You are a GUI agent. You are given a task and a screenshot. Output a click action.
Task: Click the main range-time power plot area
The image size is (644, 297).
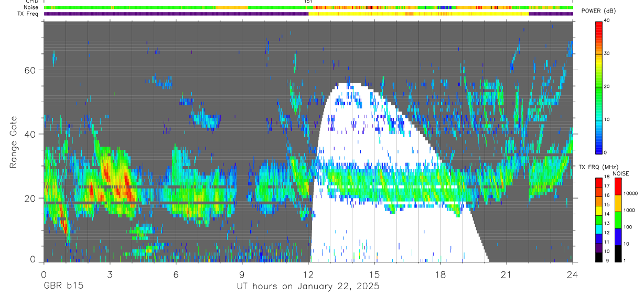(x=308, y=141)
